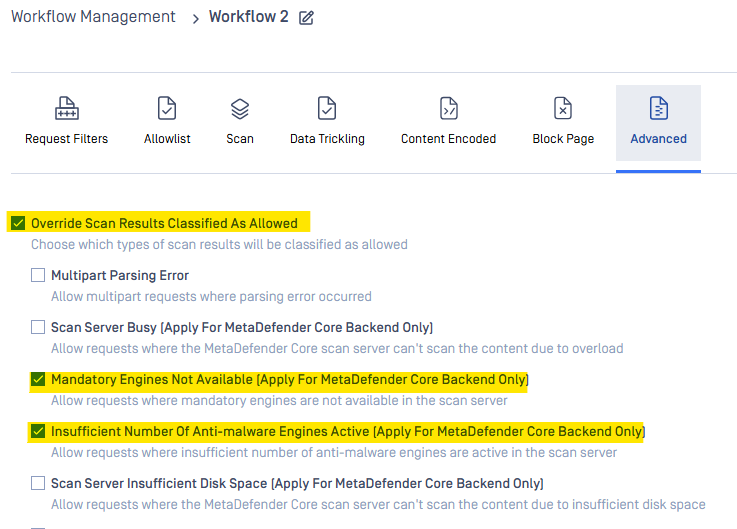
Task: Switch to the Allowlist tab label
Action: [x=167, y=139]
